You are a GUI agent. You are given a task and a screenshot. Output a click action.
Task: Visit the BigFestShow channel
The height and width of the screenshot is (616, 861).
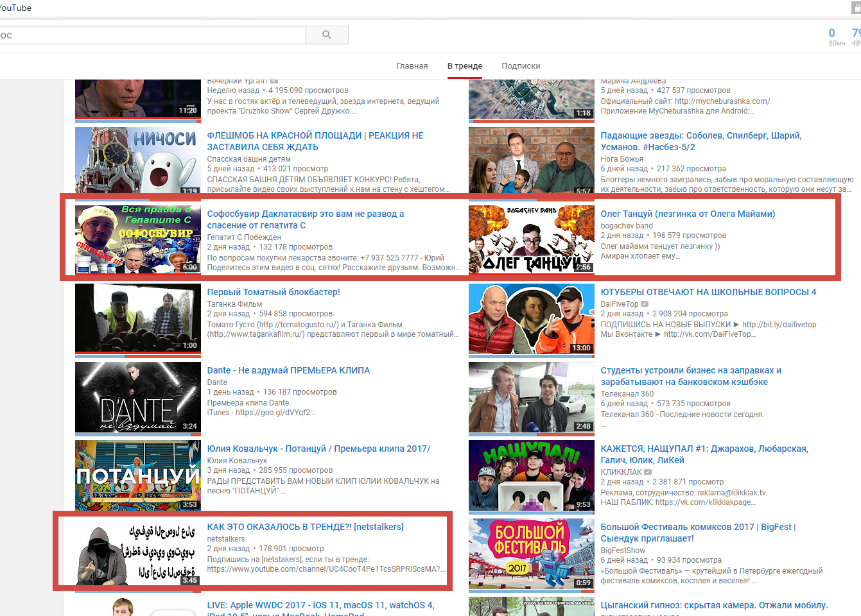(623, 551)
